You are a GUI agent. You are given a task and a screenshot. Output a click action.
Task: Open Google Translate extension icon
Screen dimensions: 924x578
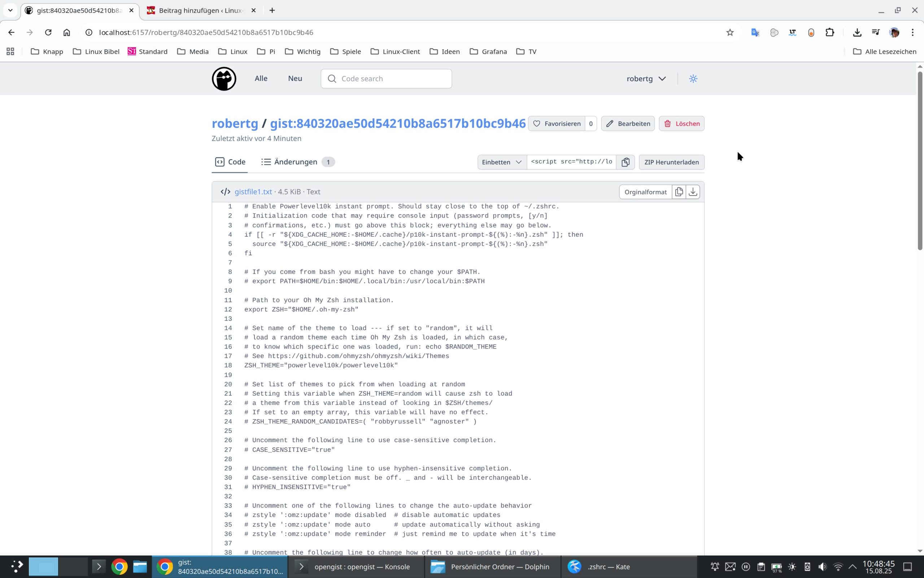point(755,33)
